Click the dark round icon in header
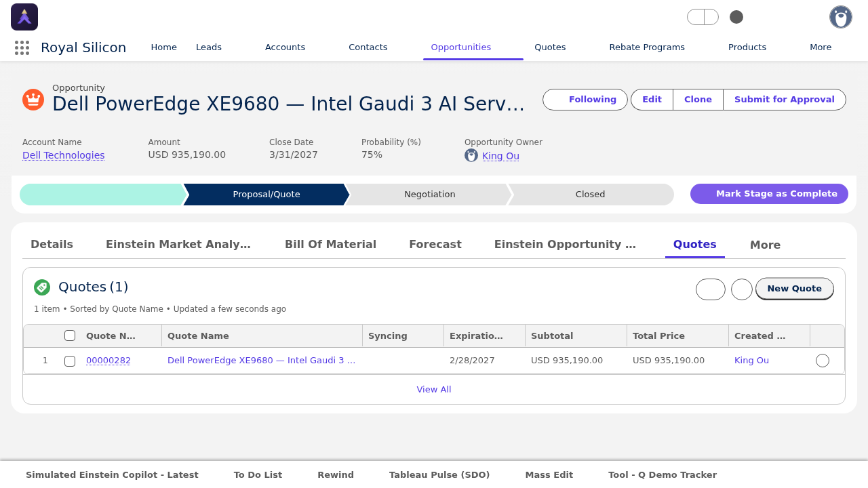 pyautogui.click(x=736, y=17)
